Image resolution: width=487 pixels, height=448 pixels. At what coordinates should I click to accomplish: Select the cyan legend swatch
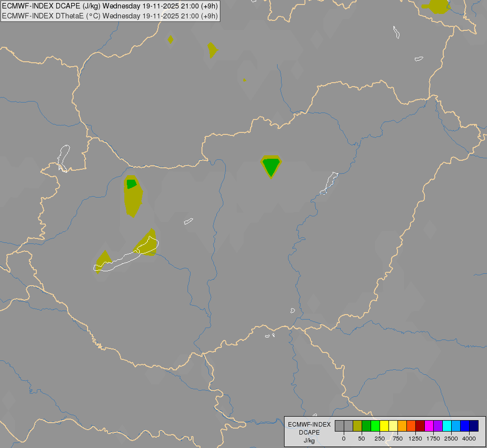(447, 426)
